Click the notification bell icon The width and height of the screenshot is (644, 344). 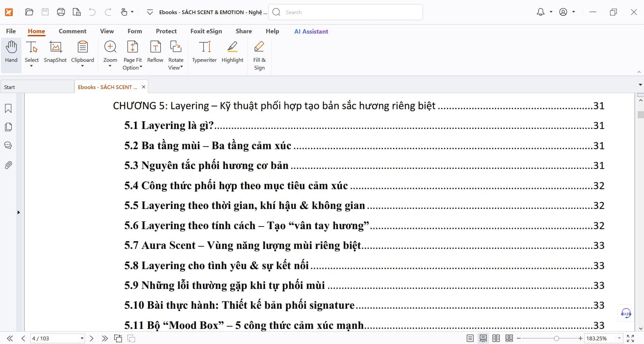541,12
